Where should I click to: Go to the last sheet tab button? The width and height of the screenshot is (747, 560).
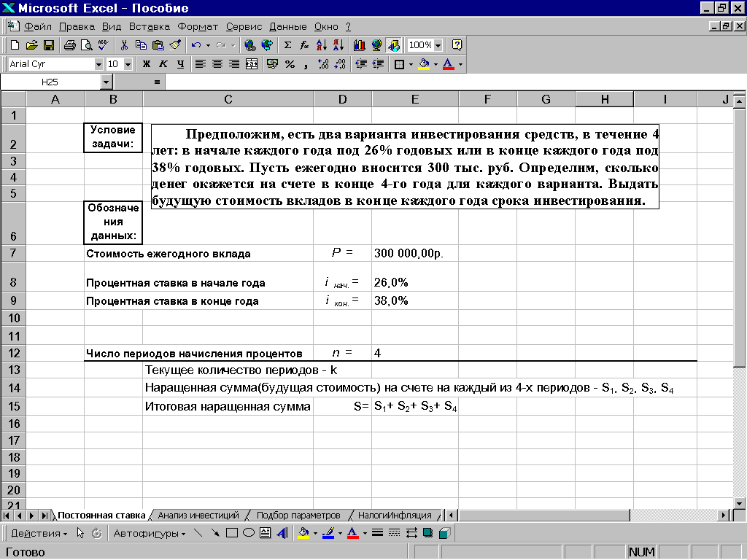point(44,516)
